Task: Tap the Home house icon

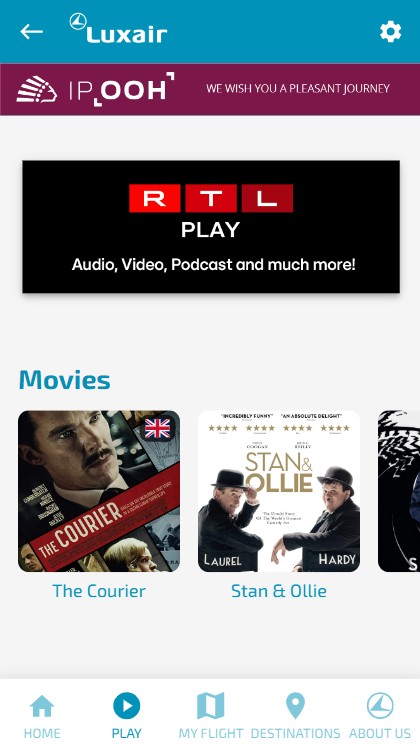Action: click(x=42, y=706)
